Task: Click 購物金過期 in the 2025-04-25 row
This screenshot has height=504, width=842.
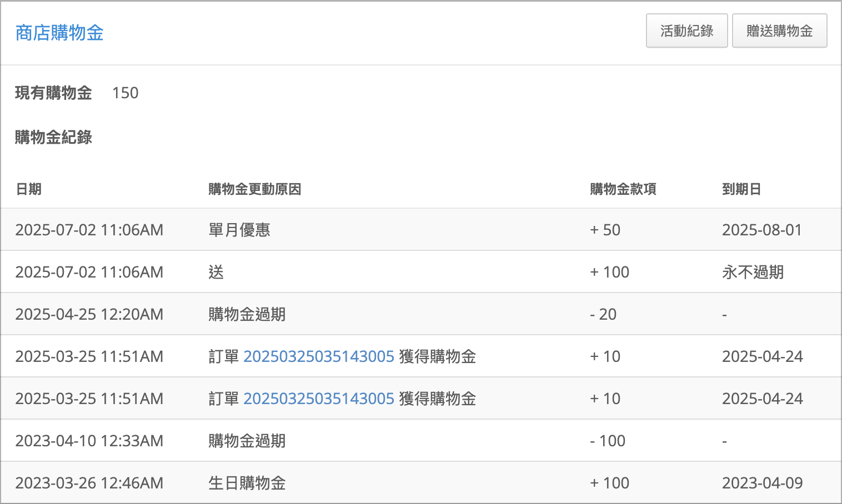Action: 247,314
